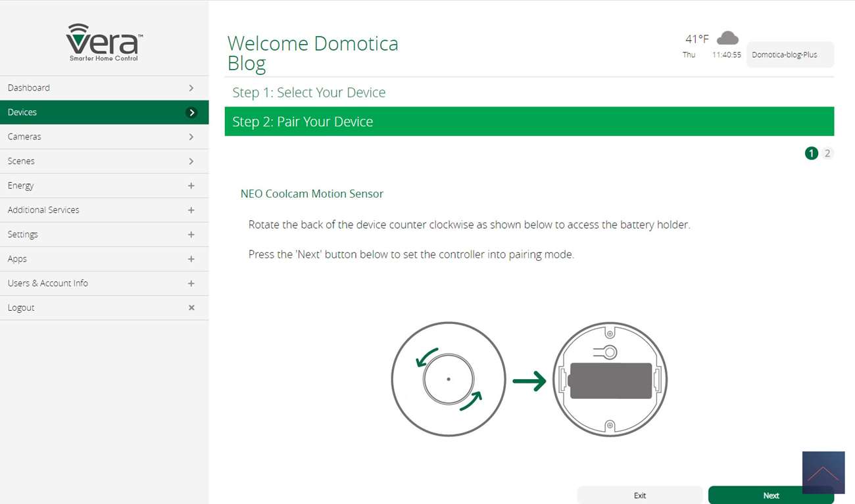
Task: Open Step 1: Select Your Device header
Action: click(309, 93)
